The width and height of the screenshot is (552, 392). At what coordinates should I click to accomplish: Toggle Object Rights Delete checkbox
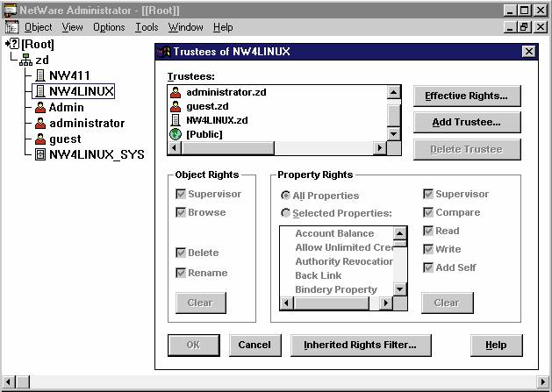pyautogui.click(x=181, y=253)
